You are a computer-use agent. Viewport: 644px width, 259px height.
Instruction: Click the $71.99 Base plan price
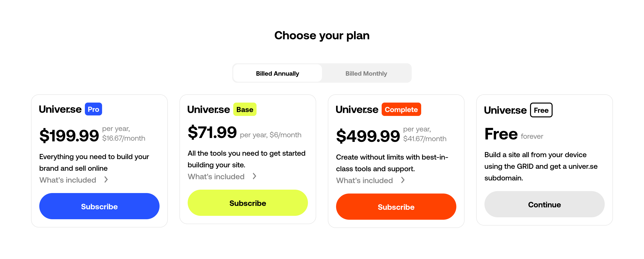tap(212, 132)
